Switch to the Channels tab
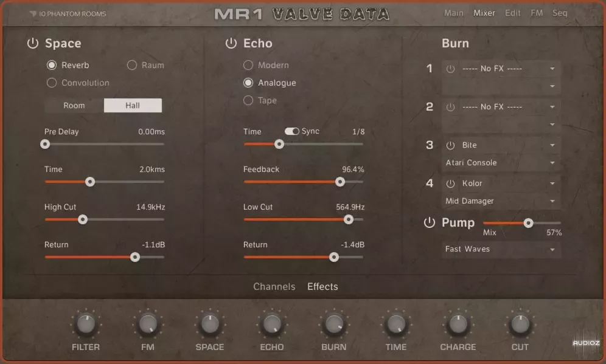The width and height of the screenshot is (606, 364). click(x=274, y=287)
